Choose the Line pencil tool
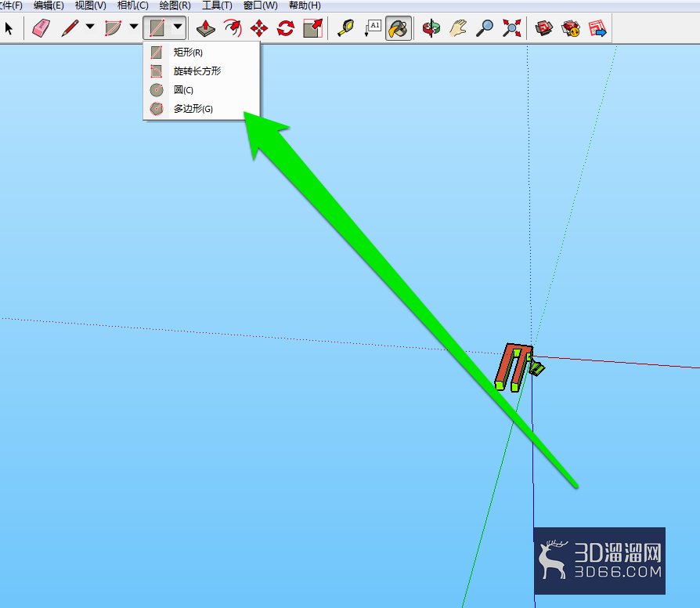The image size is (700, 608). [x=70, y=28]
